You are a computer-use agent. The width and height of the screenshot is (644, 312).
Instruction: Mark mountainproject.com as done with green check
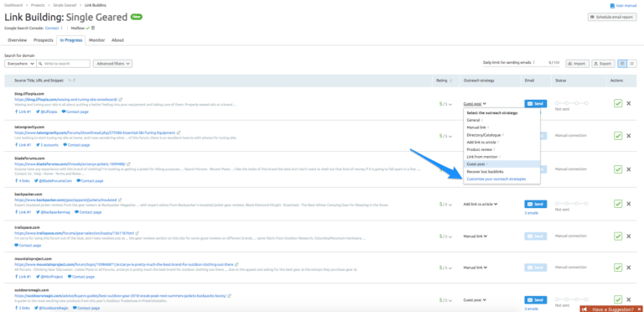(x=618, y=268)
